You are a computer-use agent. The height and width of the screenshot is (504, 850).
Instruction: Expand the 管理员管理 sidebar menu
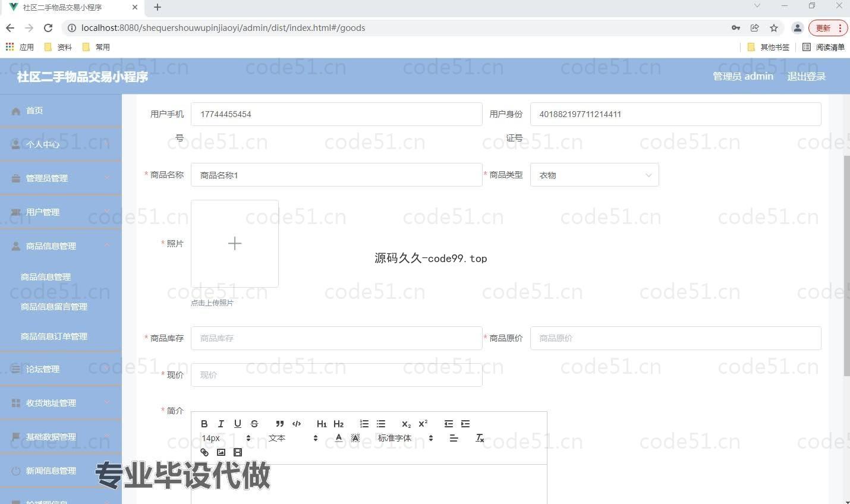[x=61, y=178]
